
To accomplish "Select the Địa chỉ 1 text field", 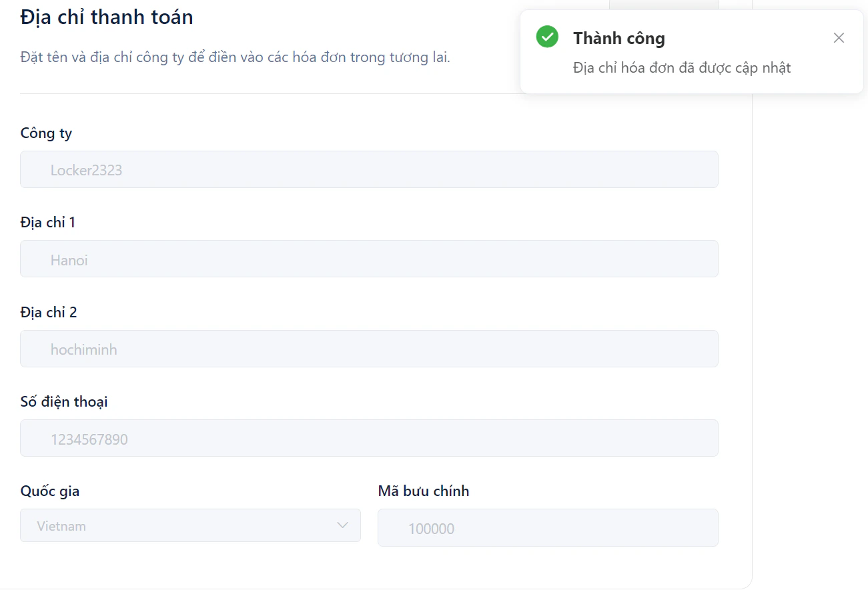I will click(x=369, y=259).
